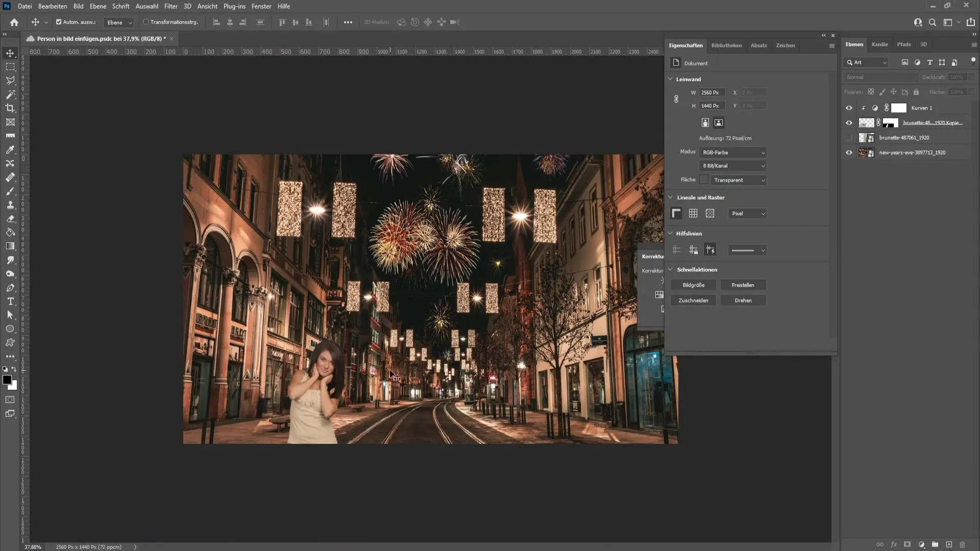Open the Filter menu
This screenshot has height=551, width=980.
point(171,6)
